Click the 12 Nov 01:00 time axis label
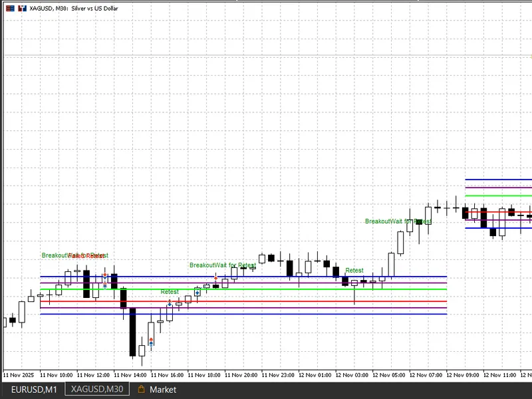This screenshot has height=399, width=532. (x=315, y=375)
